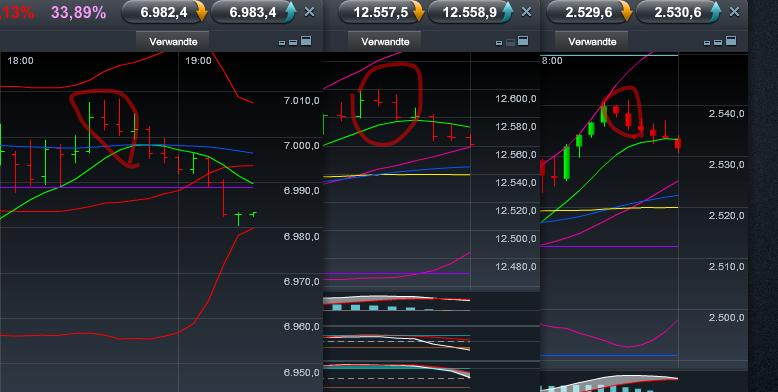Set largest chart size in the 7.000 panel
The image size is (778, 392).
coord(306,41)
